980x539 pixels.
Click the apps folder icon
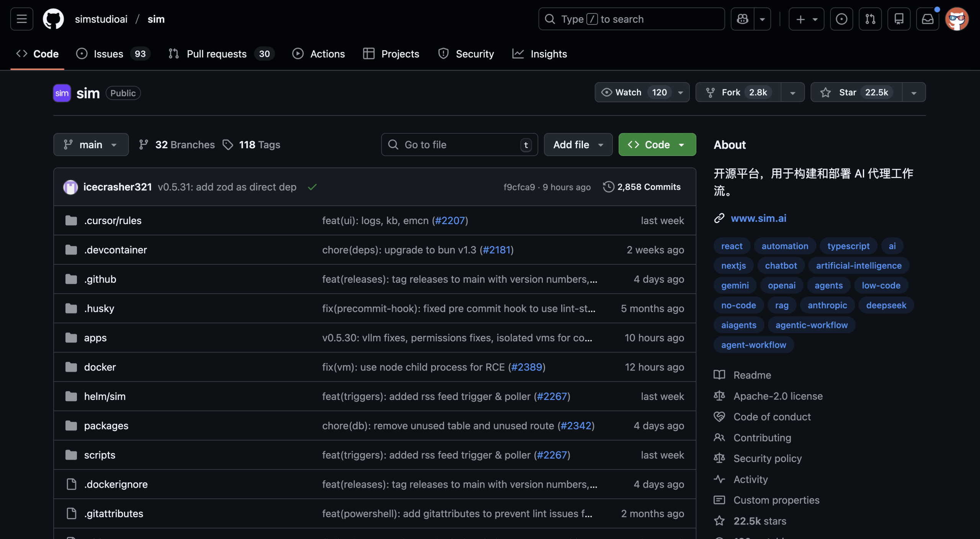pyautogui.click(x=71, y=337)
